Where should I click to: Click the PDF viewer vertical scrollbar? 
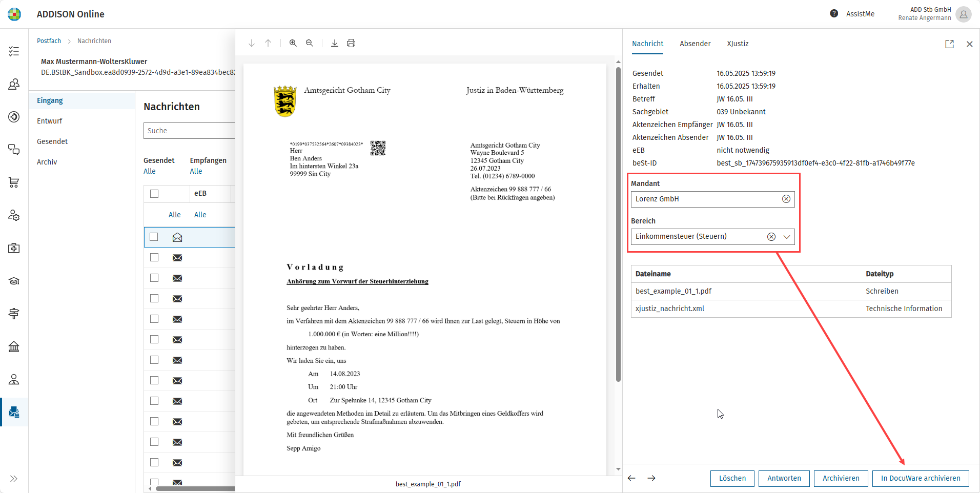618,224
